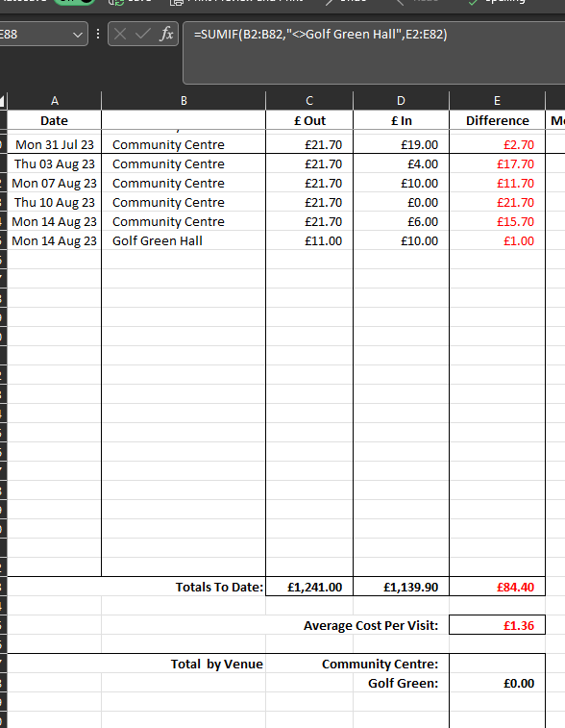Select the £84.40 total difference cell
Viewport: 565px width, 728px height.
pos(498,587)
